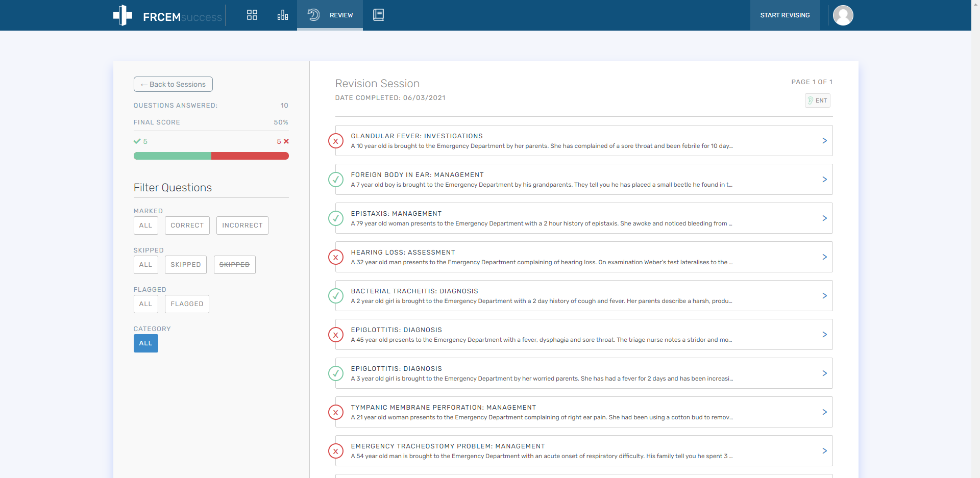The width and height of the screenshot is (980, 478).
Task: Open the notebook icon in navbar
Action: tap(378, 15)
